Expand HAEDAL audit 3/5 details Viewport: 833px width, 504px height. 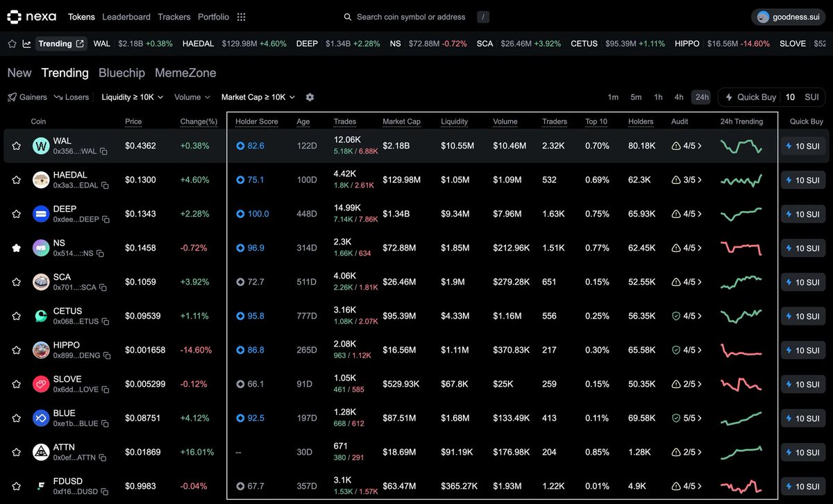tap(687, 180)
